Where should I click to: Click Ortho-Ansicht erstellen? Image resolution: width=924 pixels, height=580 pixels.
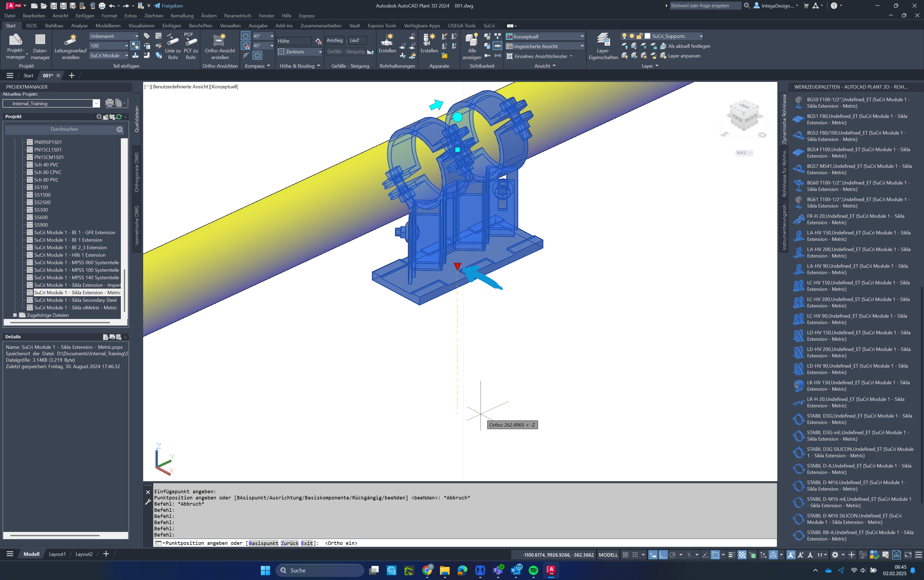coord(220,46)
